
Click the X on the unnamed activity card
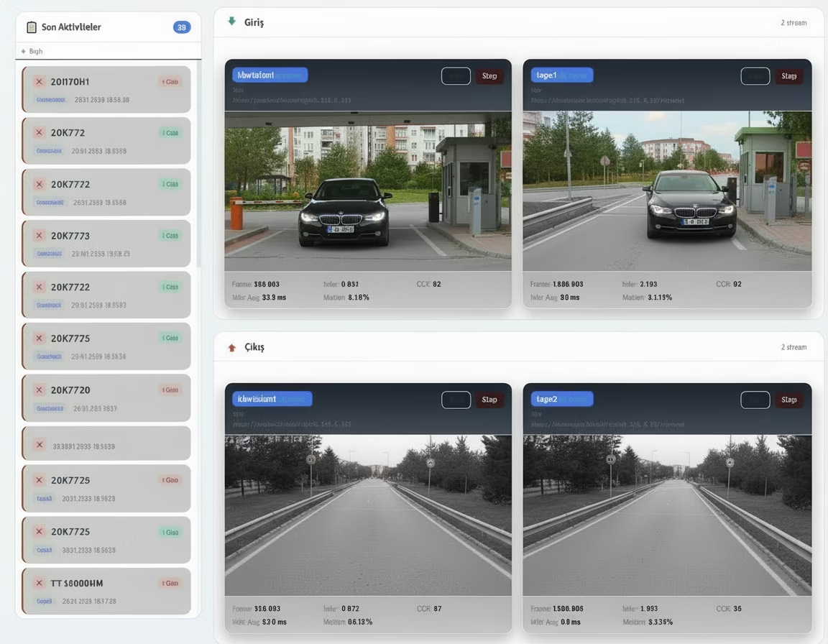40,444
